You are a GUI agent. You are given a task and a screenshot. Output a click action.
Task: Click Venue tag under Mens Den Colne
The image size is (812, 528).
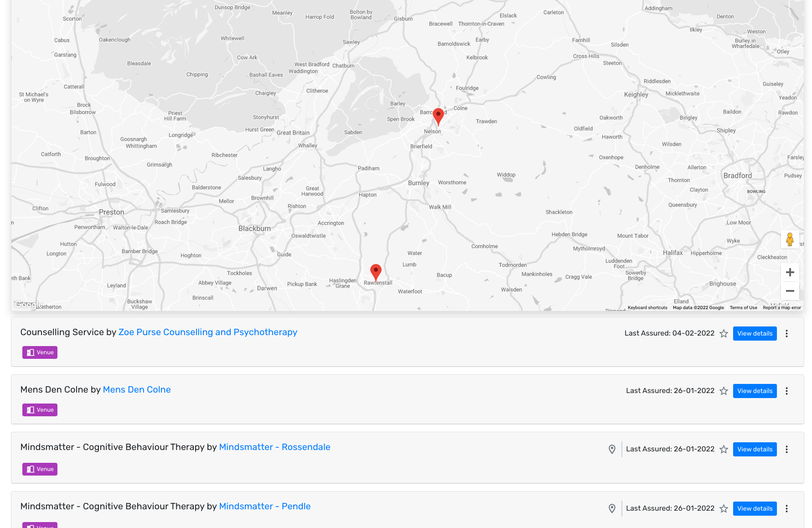[40, 410]
